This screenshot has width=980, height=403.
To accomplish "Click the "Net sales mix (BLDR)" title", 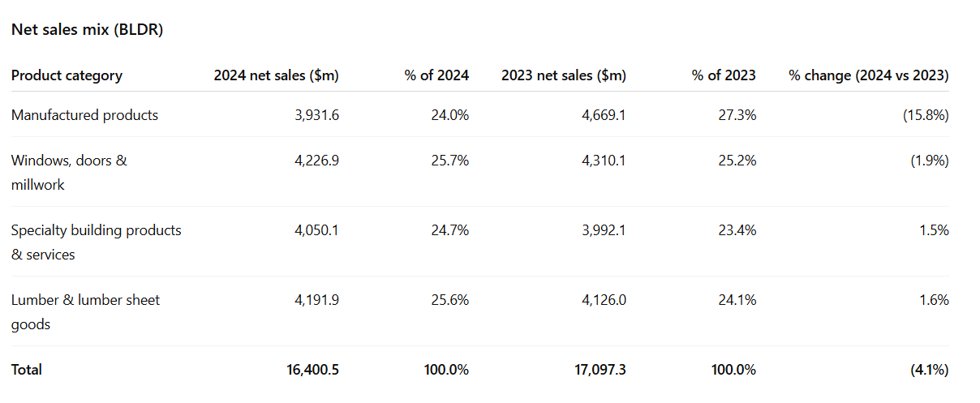I will pyautogui.click(x=88, y=30).
